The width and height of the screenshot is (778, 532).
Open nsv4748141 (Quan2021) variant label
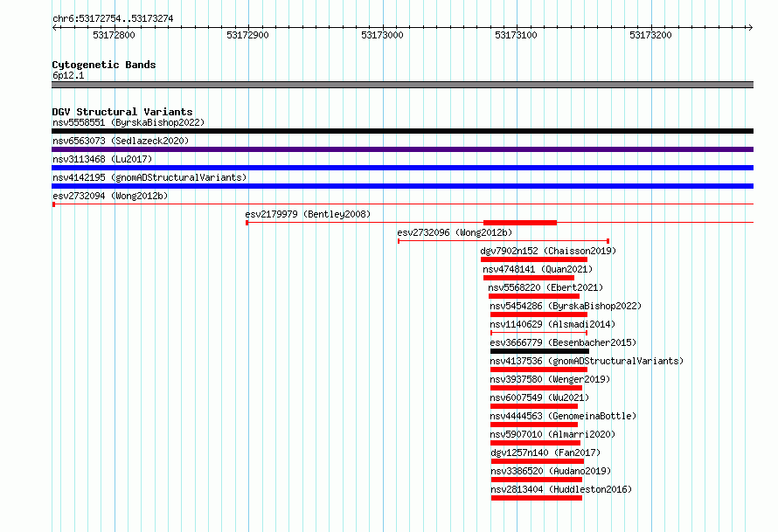tap(538, 269)
